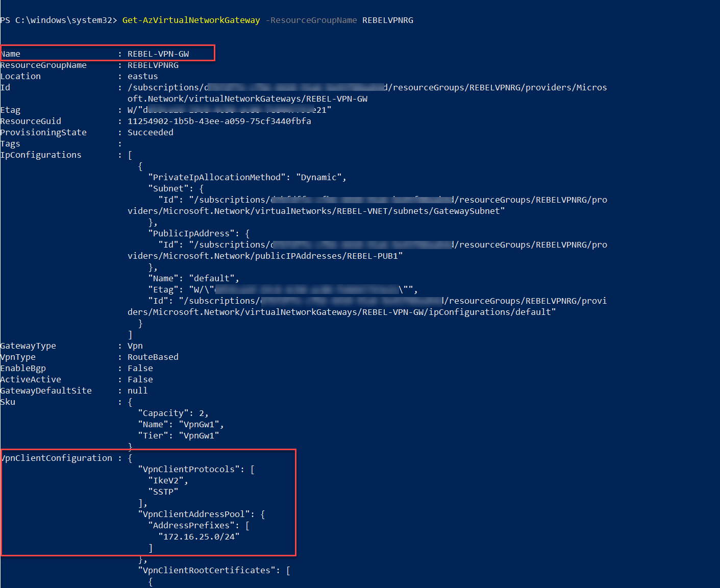The height and width of the screenshot is (588, 720).
Task: Click the Sku property label
Action: 8,402
